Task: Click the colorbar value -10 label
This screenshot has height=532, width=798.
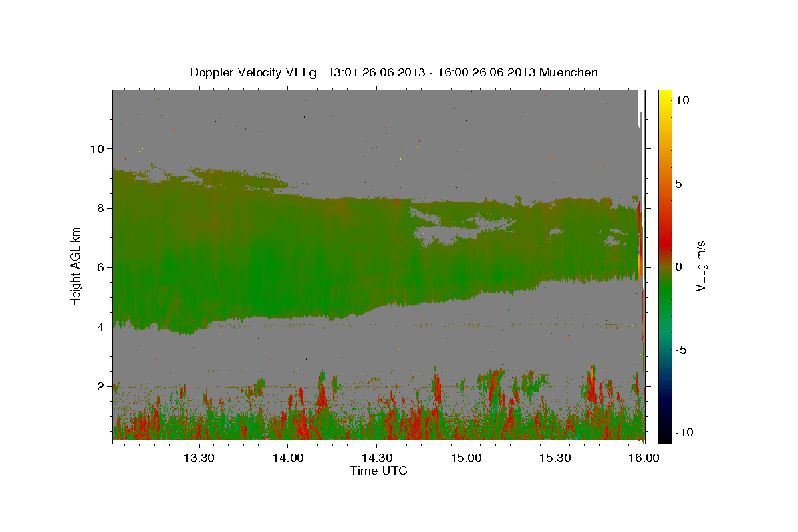Action: pos(684,432)
